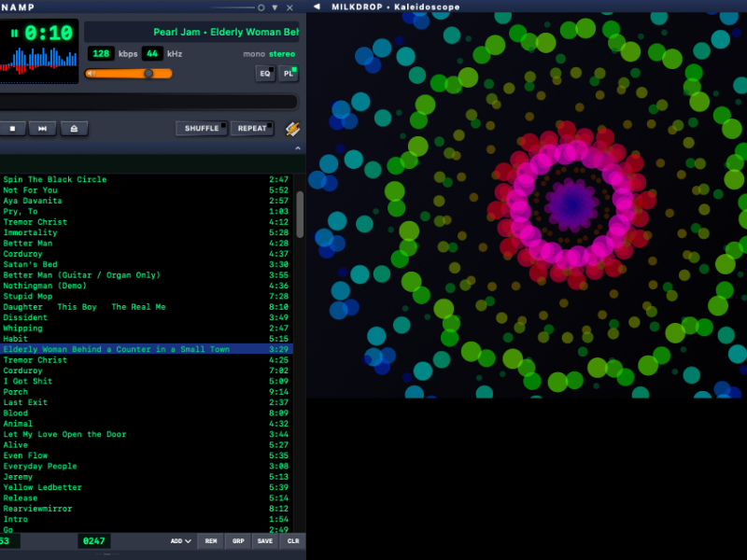Collapse the panel with the chevron above the playlist

click(x=298, y=148)
